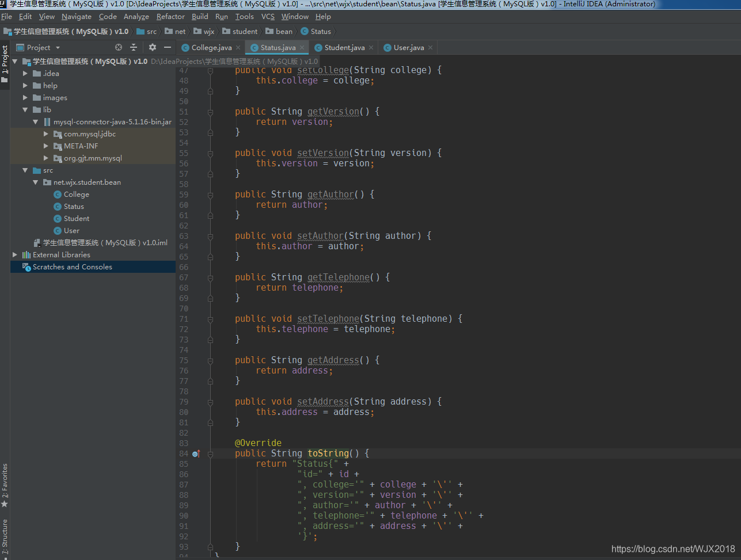Click the Scratches and Consoles icon
Screen dimensions: 741x560
point(26,267)
